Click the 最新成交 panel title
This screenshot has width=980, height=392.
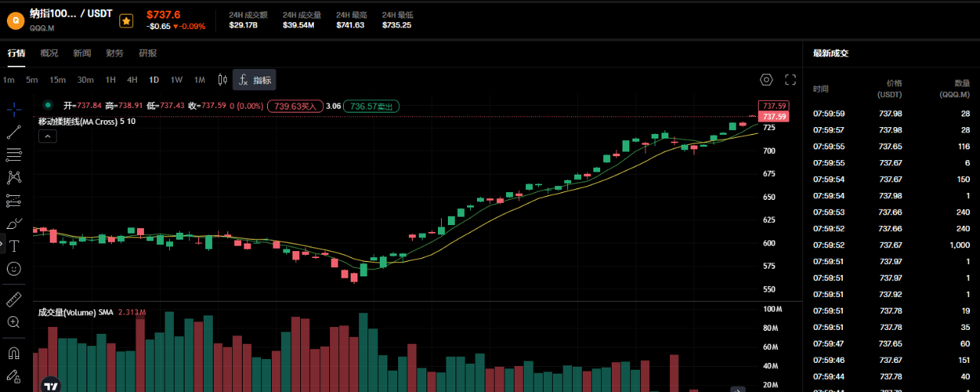(x=831, y=53)
